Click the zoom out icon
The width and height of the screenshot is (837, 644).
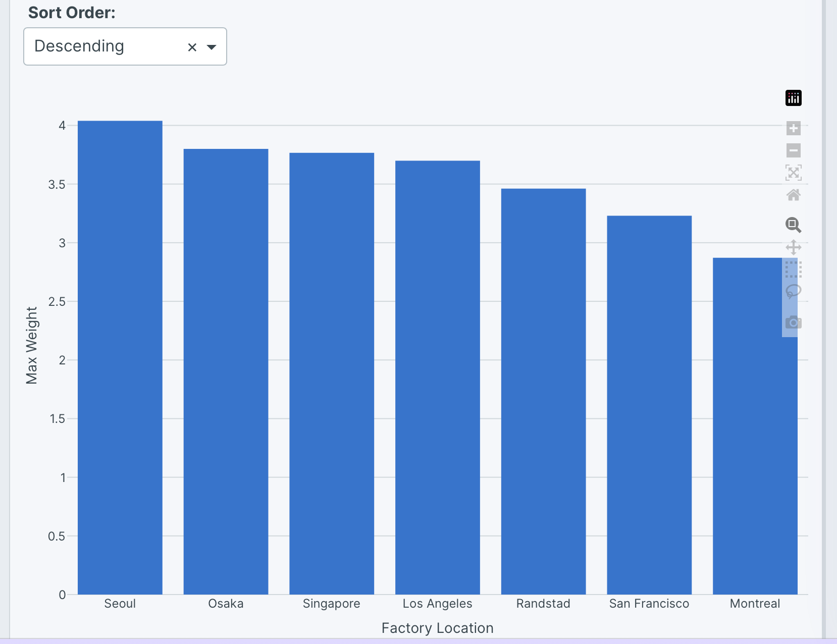793,150
